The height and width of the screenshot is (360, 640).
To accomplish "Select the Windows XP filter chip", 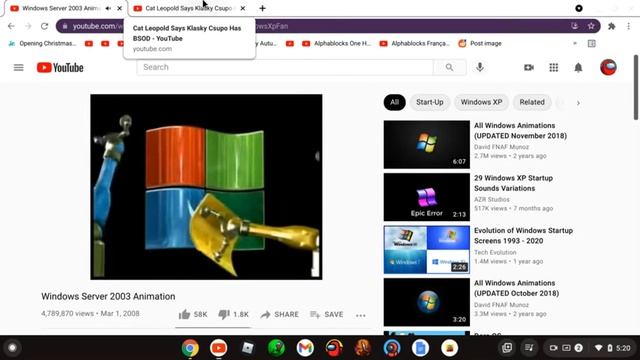I will (x=481, y=102).
